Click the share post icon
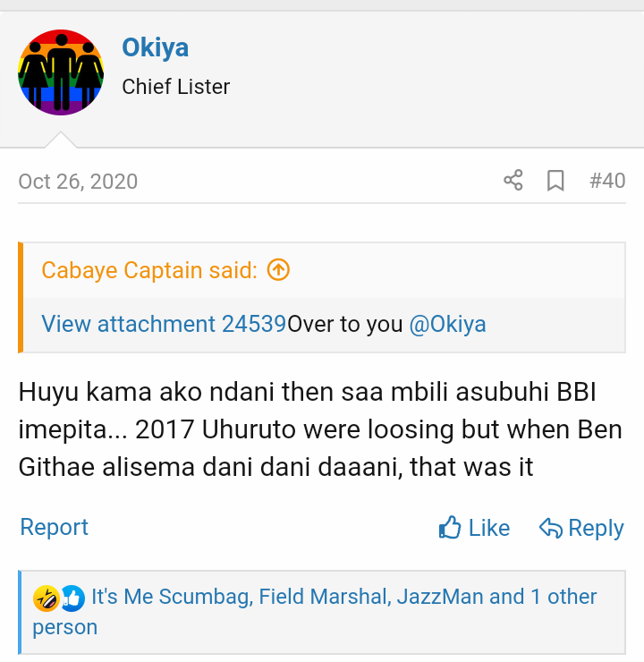The image size is (644, 662). click(x=513, y=181)
